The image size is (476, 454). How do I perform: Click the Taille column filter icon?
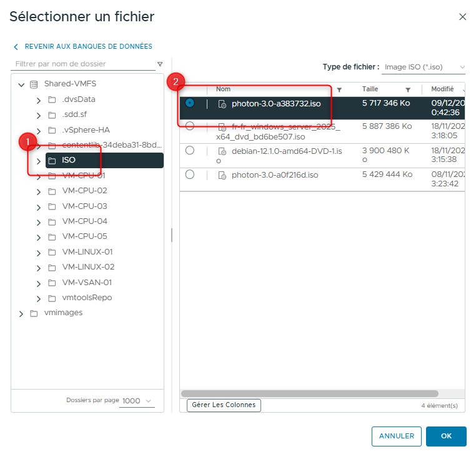point(408,89)
